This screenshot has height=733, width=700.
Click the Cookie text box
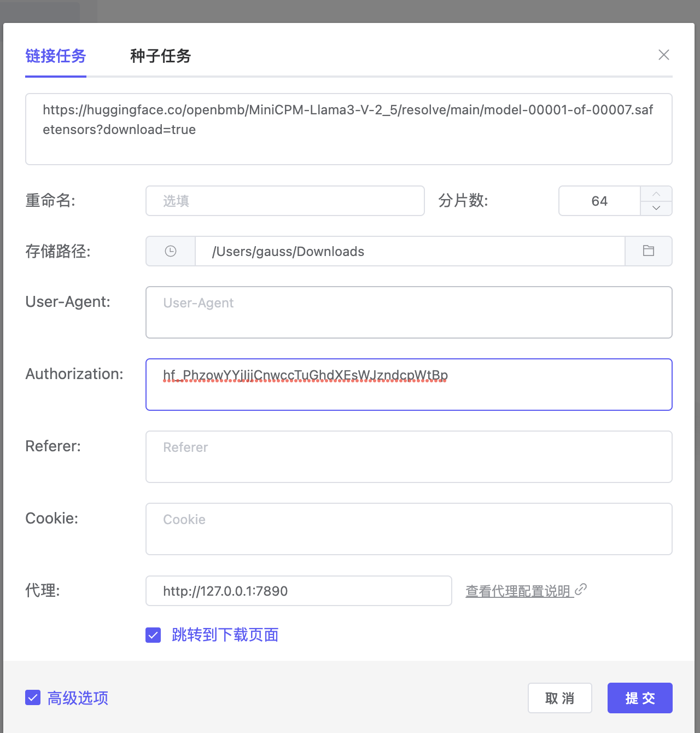tap(409, 529)
